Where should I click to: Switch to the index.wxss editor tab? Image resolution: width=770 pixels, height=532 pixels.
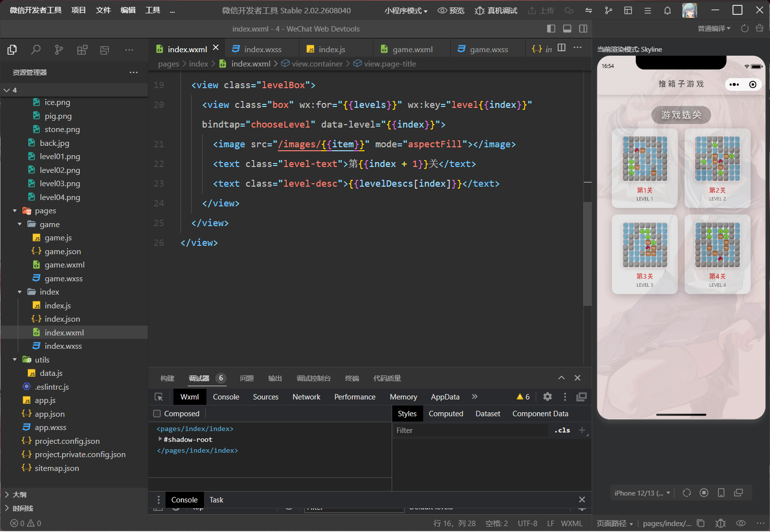click(262, 49)
